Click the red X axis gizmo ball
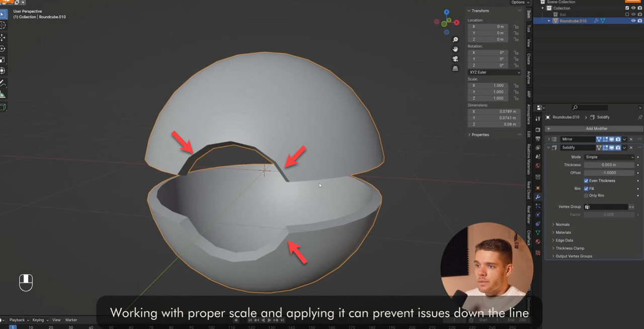Image resolution: width=644 pixels, height=329 pixels. click(456, 23)
